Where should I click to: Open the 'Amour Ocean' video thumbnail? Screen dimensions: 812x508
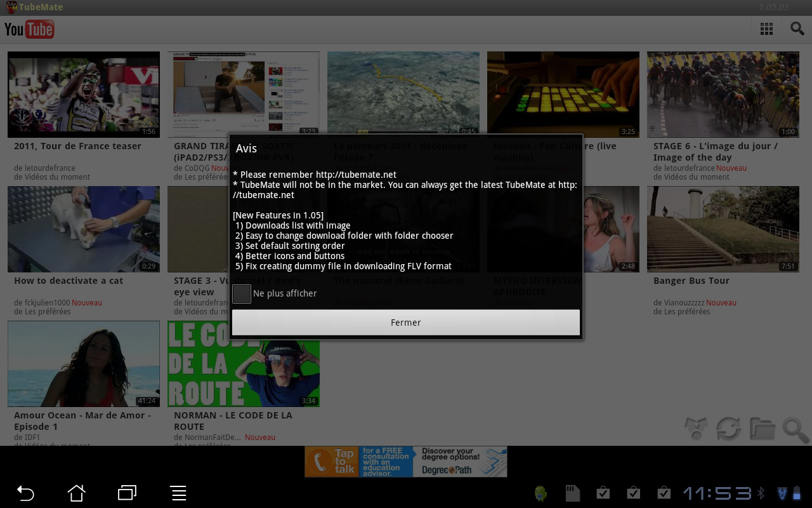pos(84,364)
